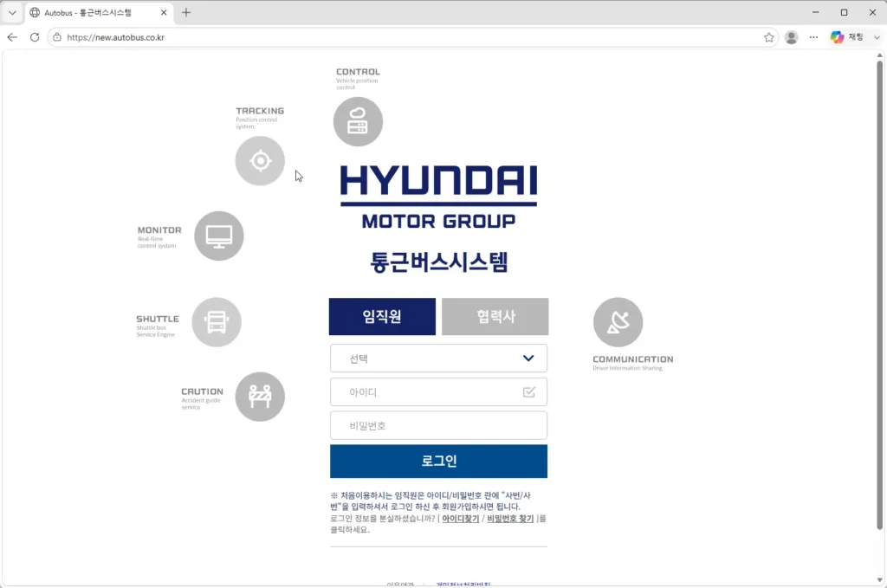Click the HYUNDAI MOTOR GROUP logo
887x588 pixels.
pos(438,197)
